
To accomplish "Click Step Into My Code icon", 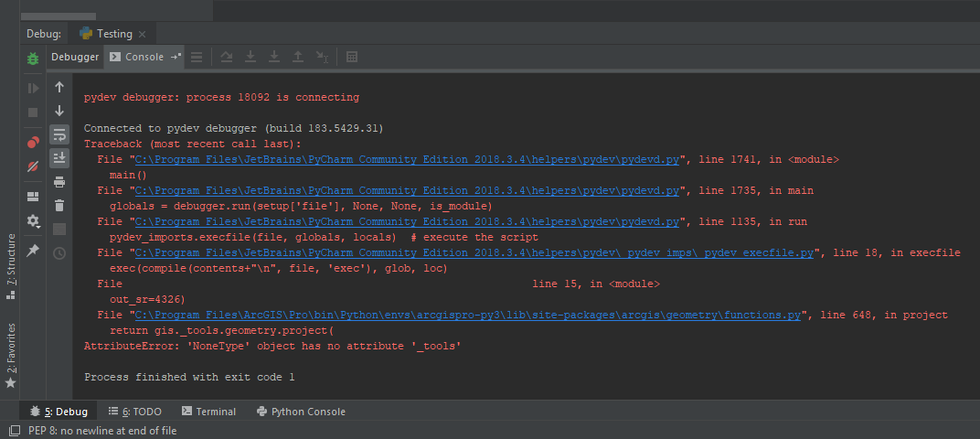I will tap(273, 57).
